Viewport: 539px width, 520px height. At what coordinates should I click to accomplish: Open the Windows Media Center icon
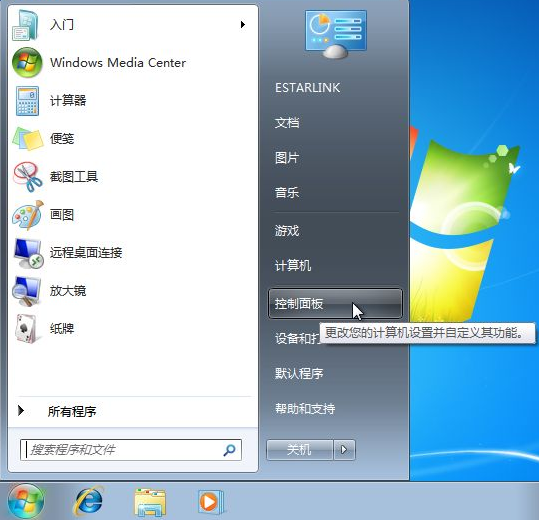[x=27, y=63]
